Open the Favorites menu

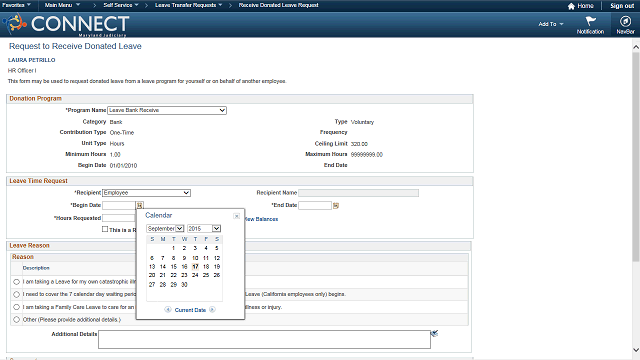tap(16, 5)
